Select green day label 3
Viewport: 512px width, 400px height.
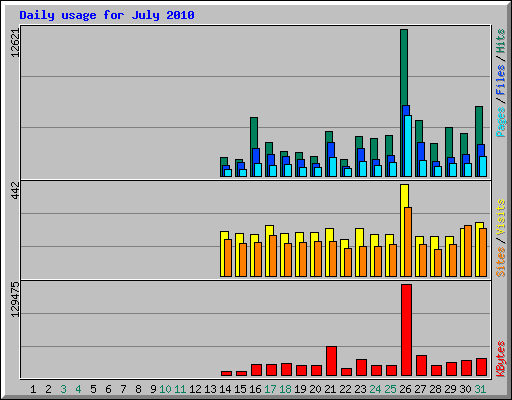point(63,389)
